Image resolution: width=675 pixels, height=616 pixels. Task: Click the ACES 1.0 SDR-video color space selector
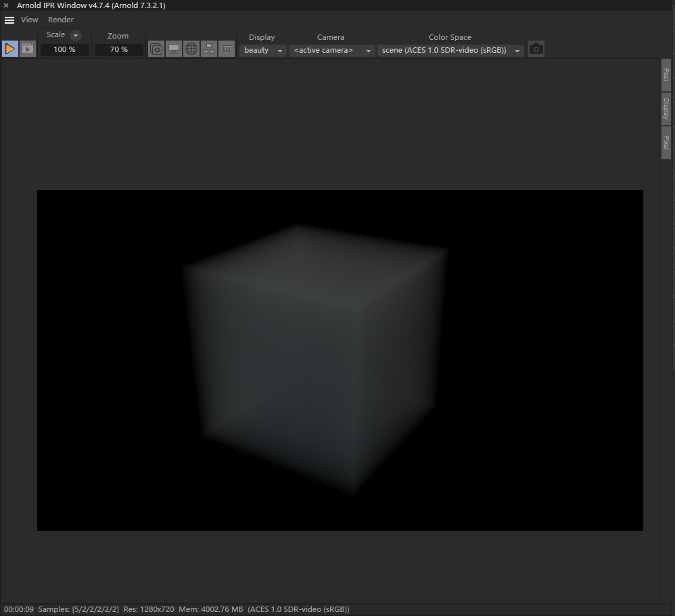[x=450, y=49]
